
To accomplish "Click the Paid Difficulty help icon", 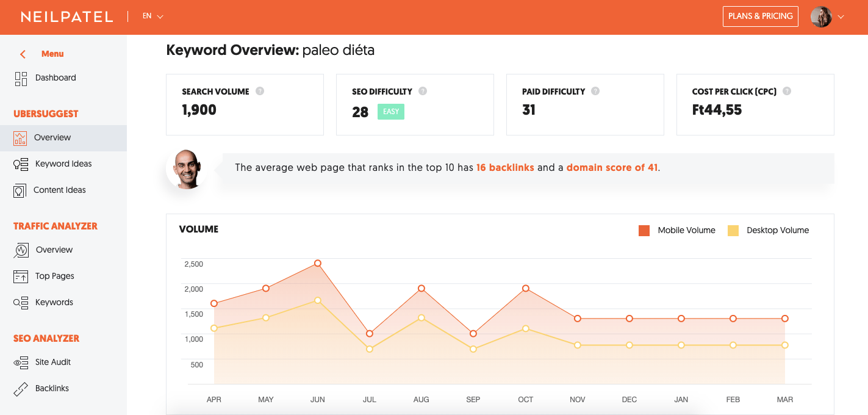I will (x=595, y=92).
